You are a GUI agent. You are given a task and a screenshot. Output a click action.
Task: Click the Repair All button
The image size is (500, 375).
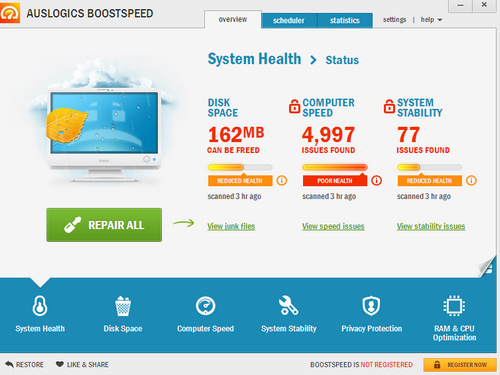pyautogui.click(x=104, y=225)
